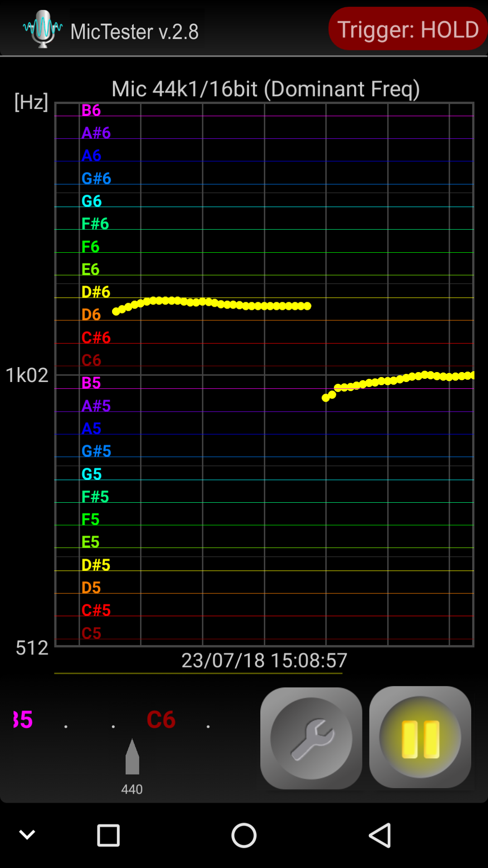Image resolution: width=488 pixels, height=868 pixels.
Task: Tap the 1k02 frequency axis label
Action: 27,376
